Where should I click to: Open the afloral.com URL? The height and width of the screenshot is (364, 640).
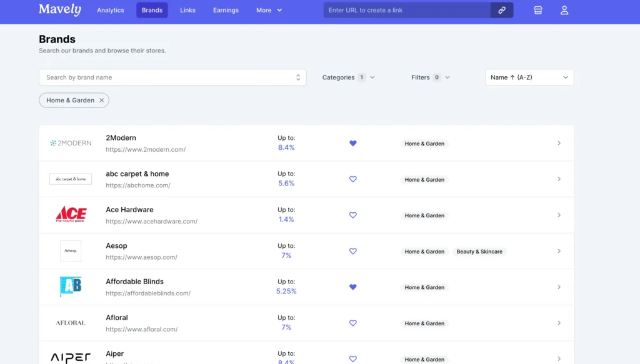pos(142,329)
